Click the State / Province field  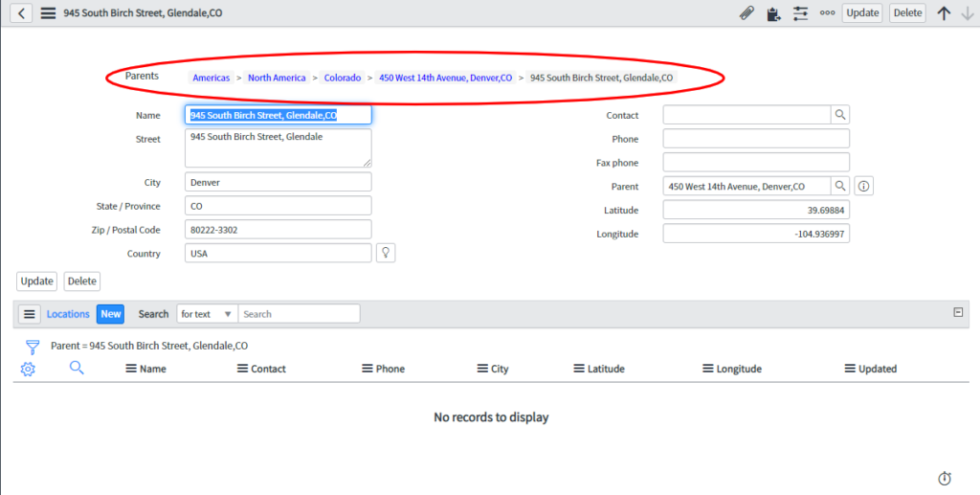pyautogui.click(x=278, y=206)
